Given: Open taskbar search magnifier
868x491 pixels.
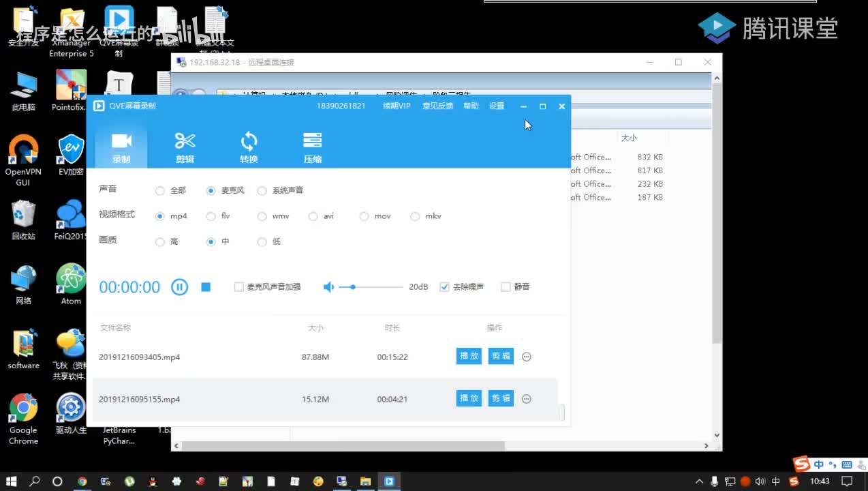Looking at the screenshot, I should 35,481.
